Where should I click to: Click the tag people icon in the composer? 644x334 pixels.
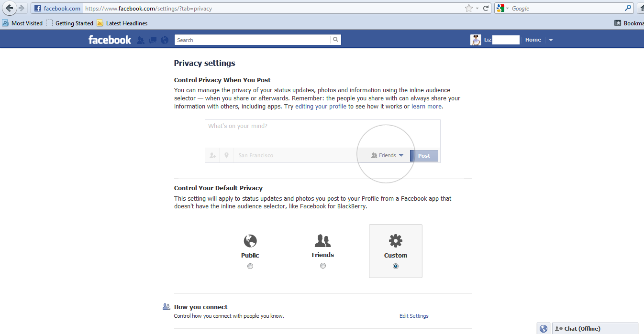(212, 155)
